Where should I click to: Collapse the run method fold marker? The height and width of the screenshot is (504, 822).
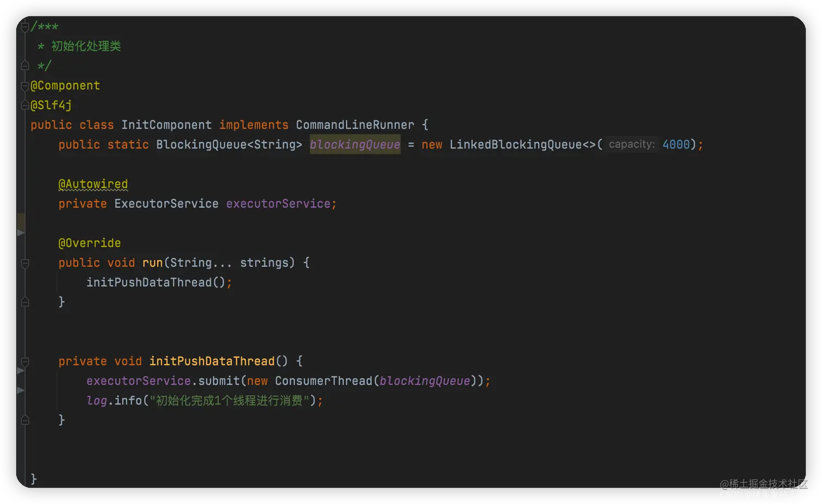(25, 264)
